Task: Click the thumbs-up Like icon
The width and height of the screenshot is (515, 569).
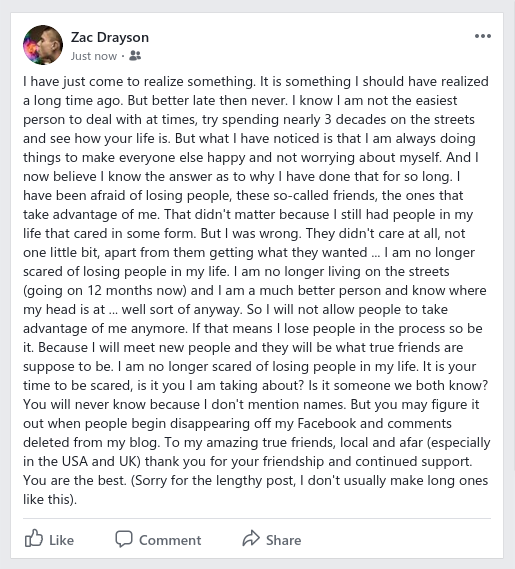Action: pos(34,538)
